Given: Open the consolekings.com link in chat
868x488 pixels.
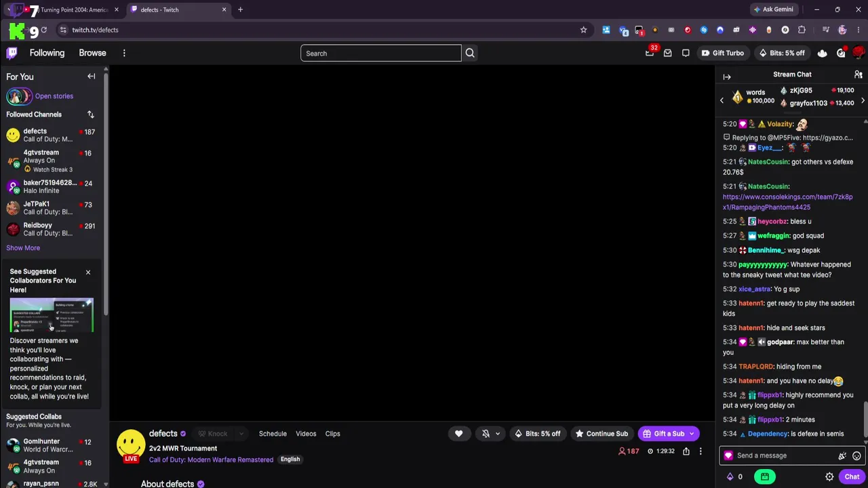Looking at the screenshot, I should [x=788, y=202].
